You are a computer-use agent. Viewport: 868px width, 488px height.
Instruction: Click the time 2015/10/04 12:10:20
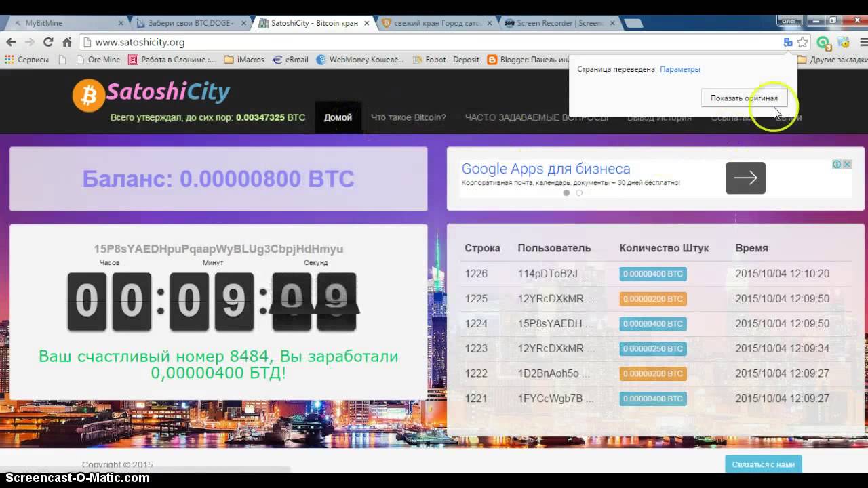click(x=783, y=274)
